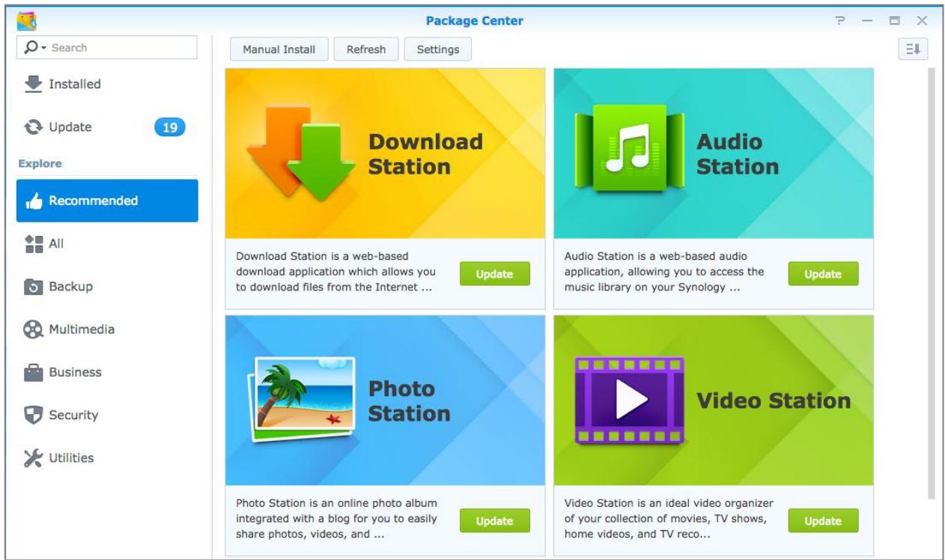Click the Package Center shopping bag icon

click(28, 20)
